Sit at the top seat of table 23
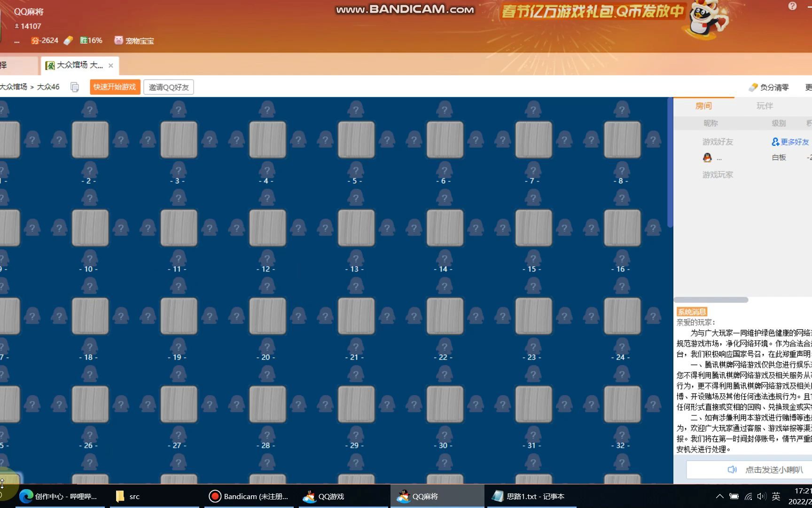This screenshot has width=812, height=508. (x=533, y=286)
